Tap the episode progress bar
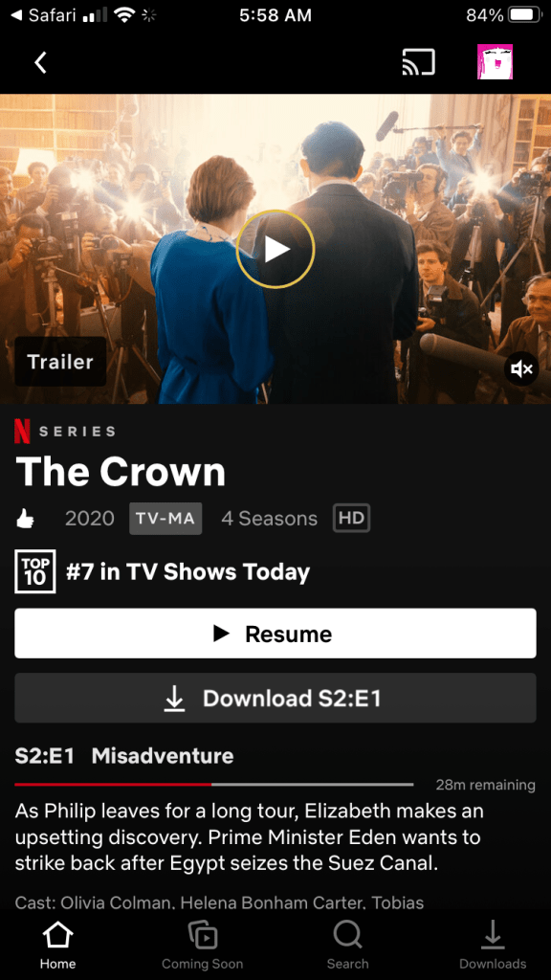Image resolution: width=551 pixels, height=980 pixels. point(213,784)
